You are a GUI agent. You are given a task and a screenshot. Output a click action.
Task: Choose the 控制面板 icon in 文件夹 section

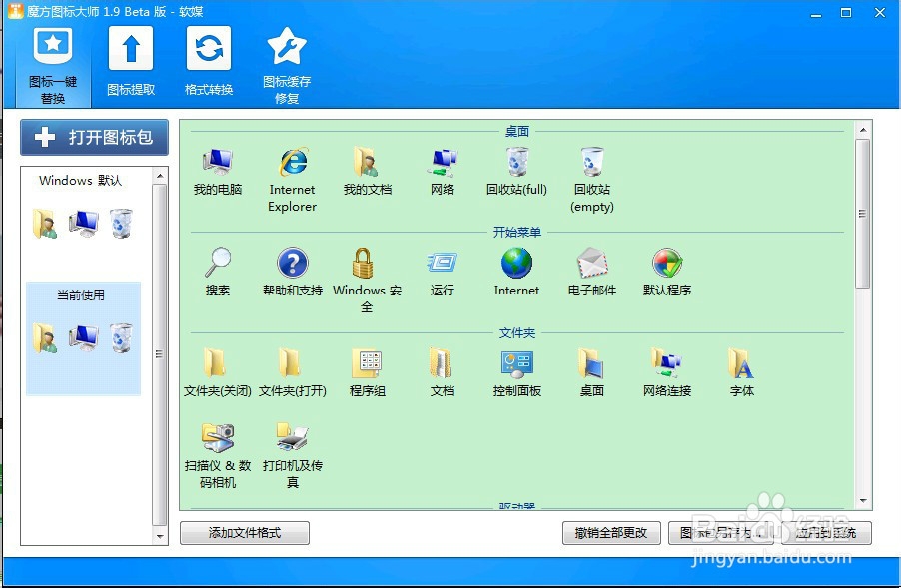(515, 364)
